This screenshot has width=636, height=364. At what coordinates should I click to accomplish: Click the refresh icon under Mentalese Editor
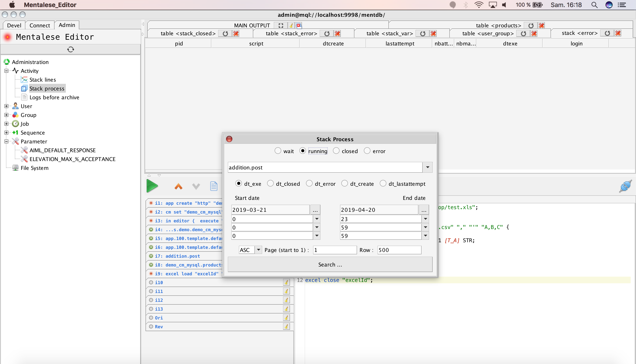pyautogui.click(x=70, y=49)
